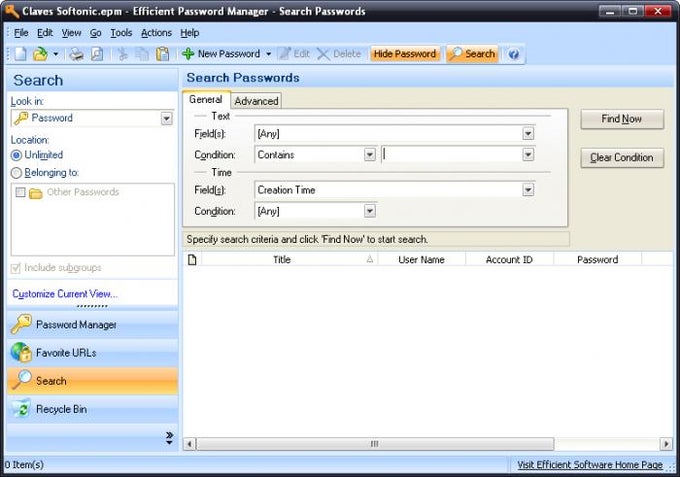The image size is (680, 477).
Task: Open the Tools menu
Action: pyautogui.click(x=121, y=33)
